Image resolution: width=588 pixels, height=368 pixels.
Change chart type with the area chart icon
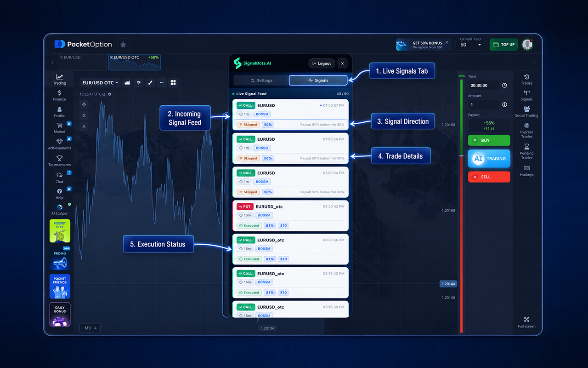[x=127, y=83]
